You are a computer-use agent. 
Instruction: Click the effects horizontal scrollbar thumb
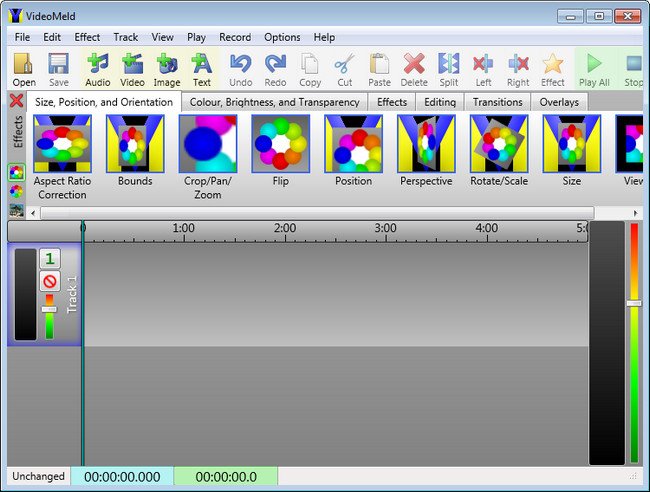[x=317, y=213]
